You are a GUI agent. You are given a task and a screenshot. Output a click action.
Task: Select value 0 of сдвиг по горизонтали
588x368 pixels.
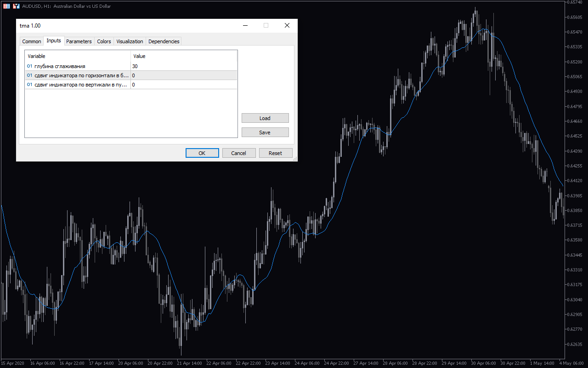(x=184, y=75)
